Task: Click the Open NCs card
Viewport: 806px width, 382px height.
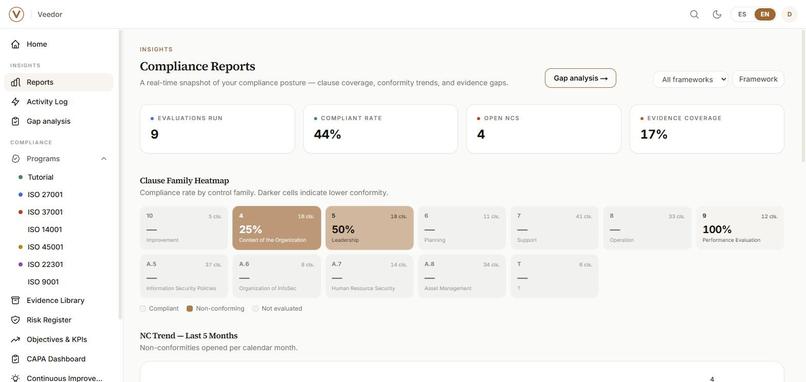Action: (544, 129)
